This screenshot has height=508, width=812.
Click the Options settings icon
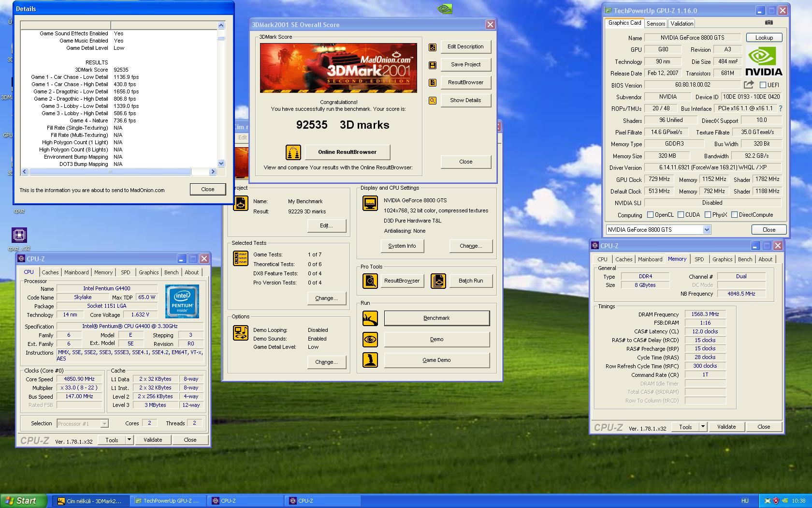click(241, 333)
